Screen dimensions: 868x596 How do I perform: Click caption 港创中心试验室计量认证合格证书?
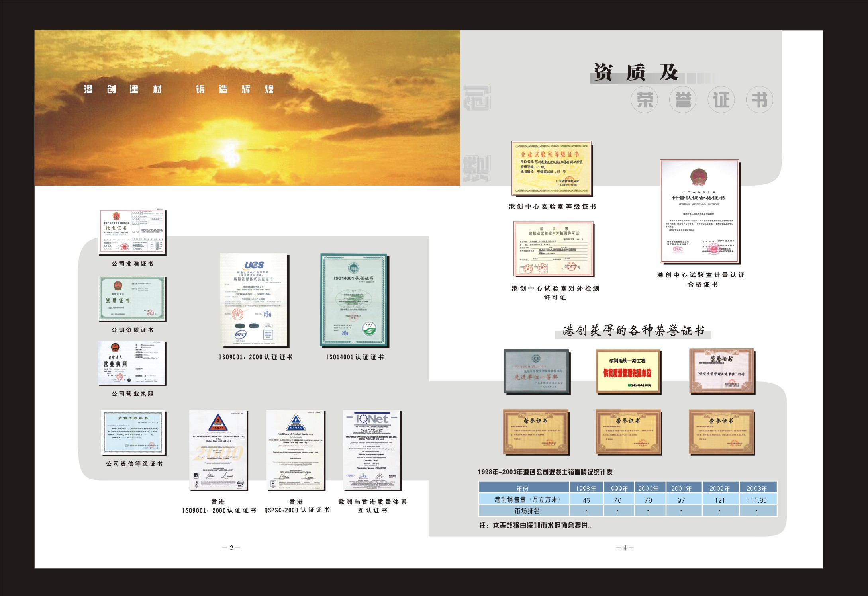tap(701, 279)
